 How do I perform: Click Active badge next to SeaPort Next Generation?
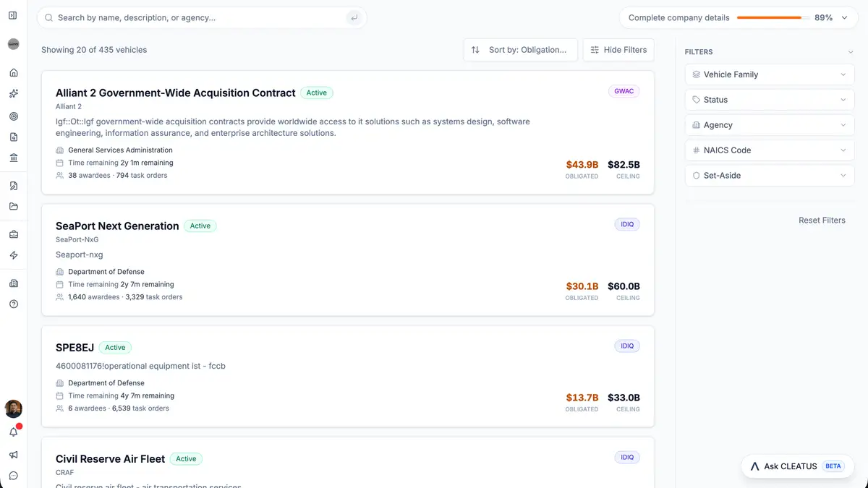[200, 226]
